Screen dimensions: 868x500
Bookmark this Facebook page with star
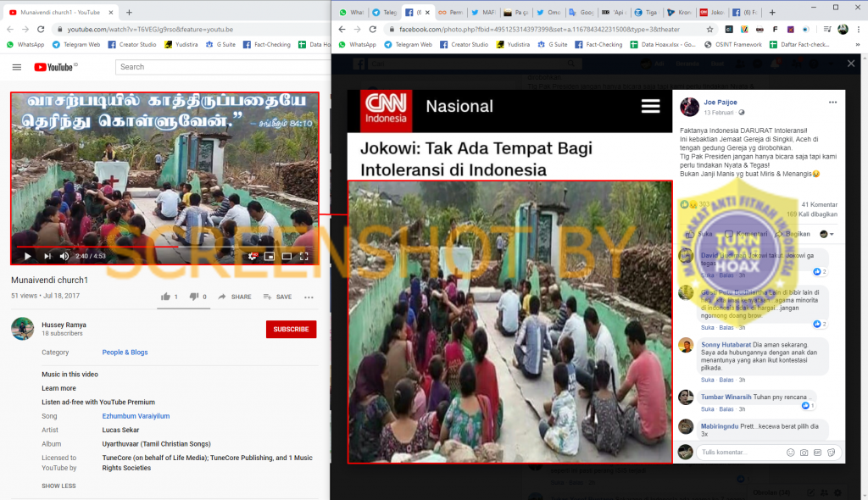(x=709, y=29)
